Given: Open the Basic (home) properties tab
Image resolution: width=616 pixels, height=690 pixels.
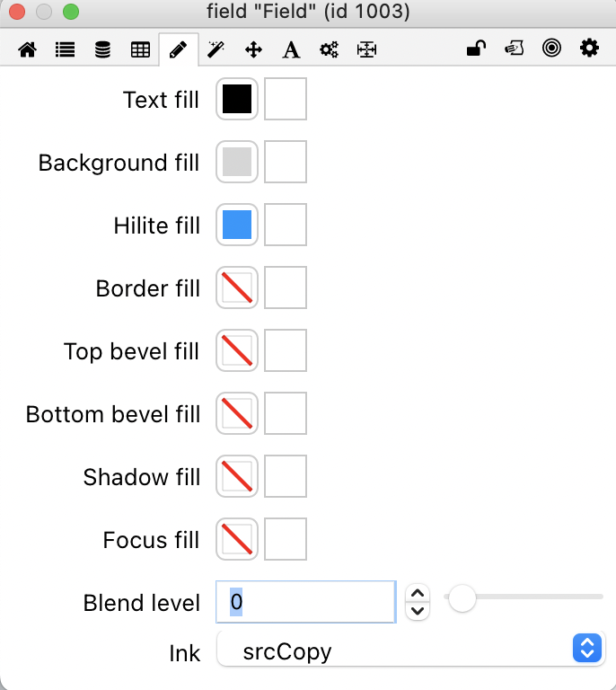Looking at the screenshot, I should click(x=28, y=50).
